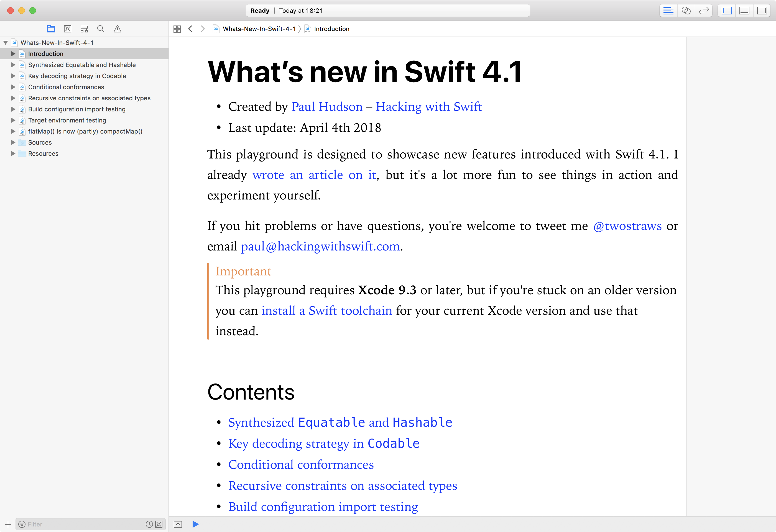Toggle the bottom debug area panel

(x=744, y=11)
